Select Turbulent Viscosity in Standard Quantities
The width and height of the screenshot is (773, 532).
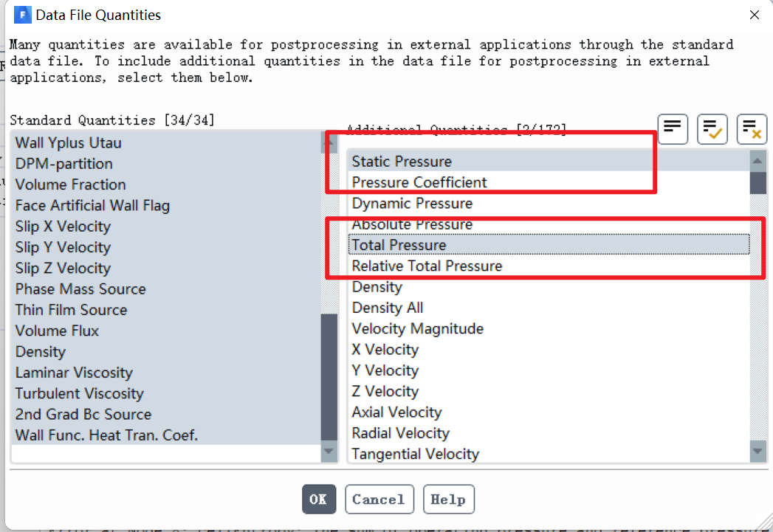pyautogui.click(x=80, y=394)
